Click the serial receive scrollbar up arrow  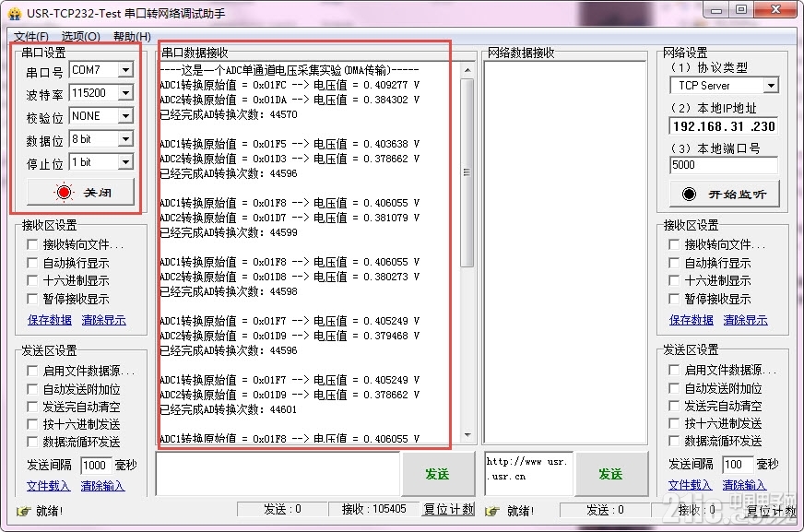[x=467, y=70]
